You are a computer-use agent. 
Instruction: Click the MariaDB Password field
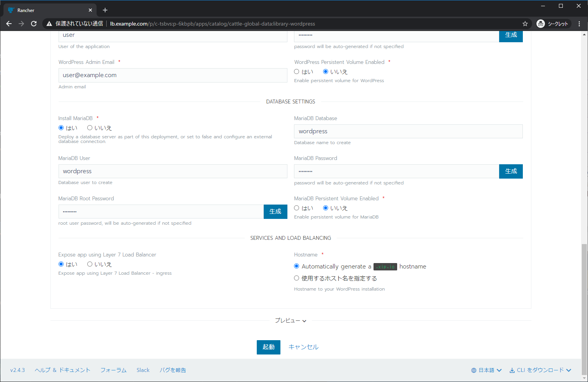[396, 171]
